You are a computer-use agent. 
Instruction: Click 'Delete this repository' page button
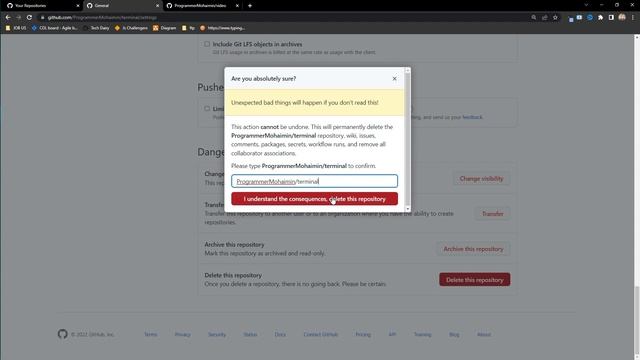point(474,280)
